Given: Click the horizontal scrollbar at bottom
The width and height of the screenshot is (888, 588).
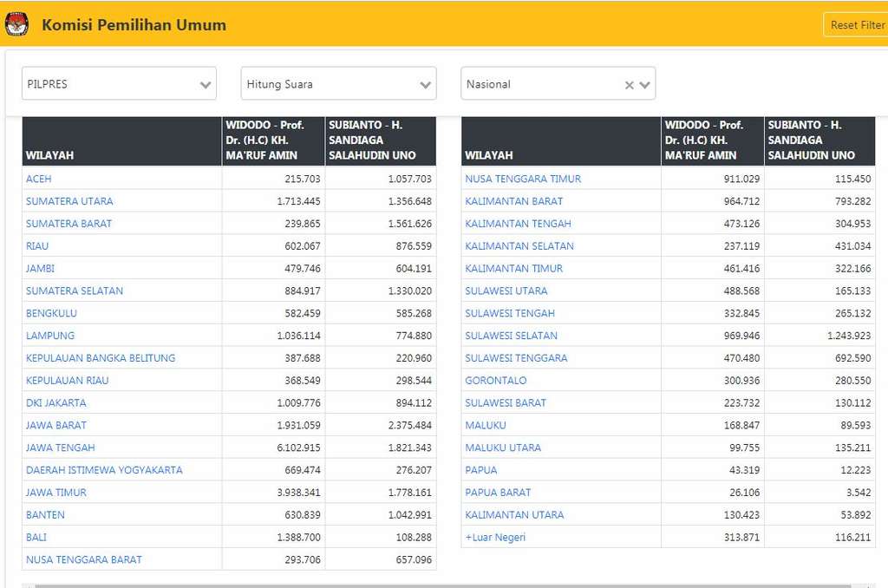Looking at the screenshot, I should click(x=444, y=585).
